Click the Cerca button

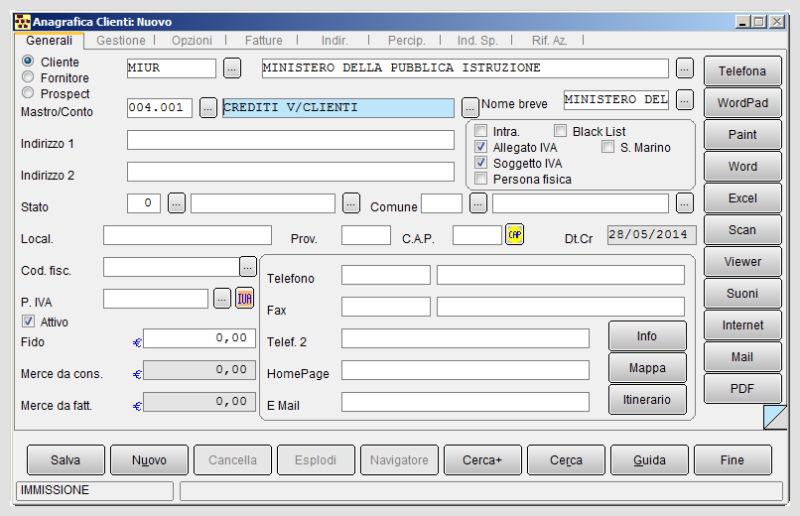point(566,460)
